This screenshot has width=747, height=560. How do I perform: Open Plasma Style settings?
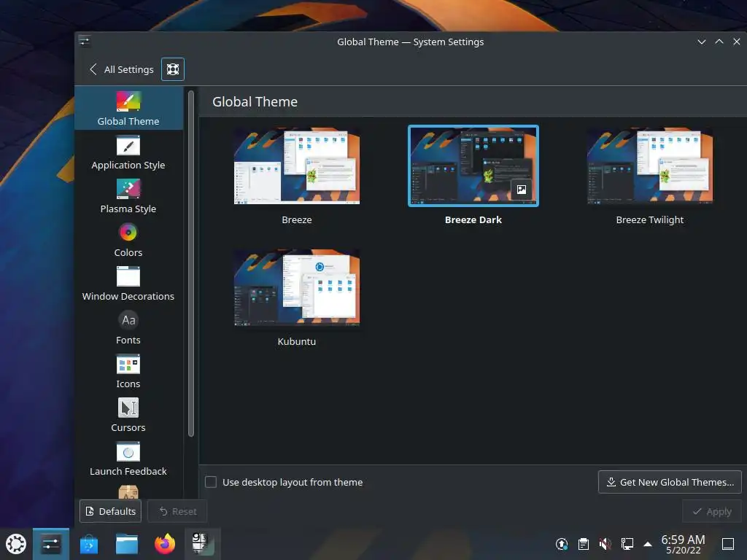coord(128,196)
